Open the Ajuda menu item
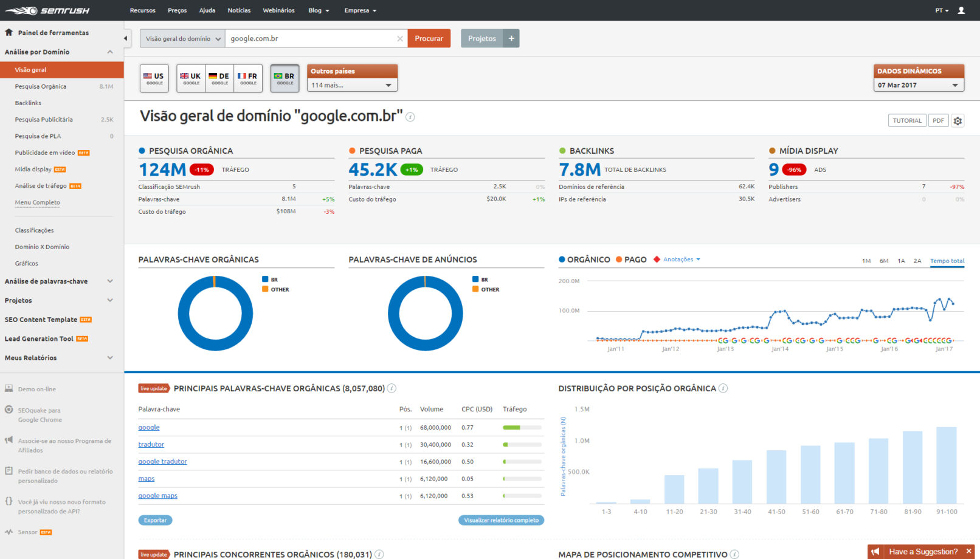The image size is (980, 559). 207,10
